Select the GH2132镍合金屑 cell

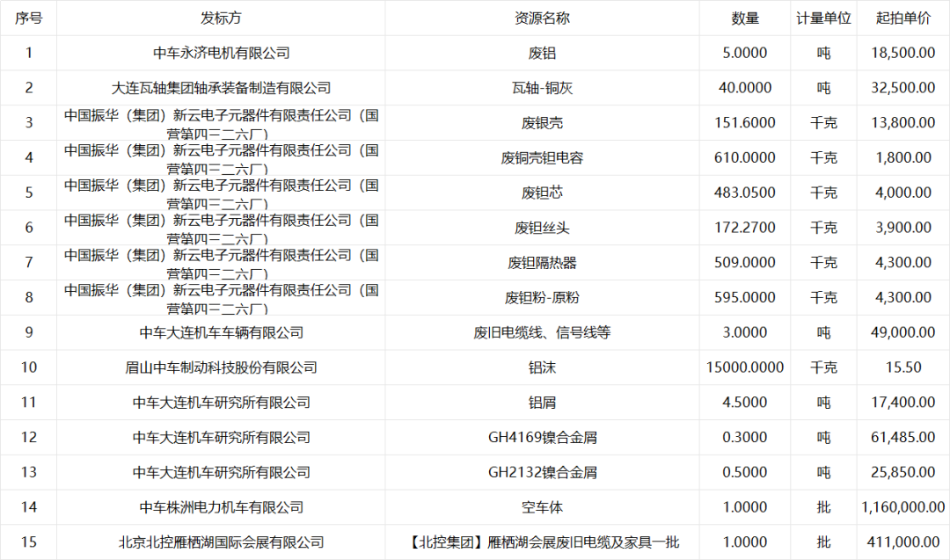tap(542, 473)
